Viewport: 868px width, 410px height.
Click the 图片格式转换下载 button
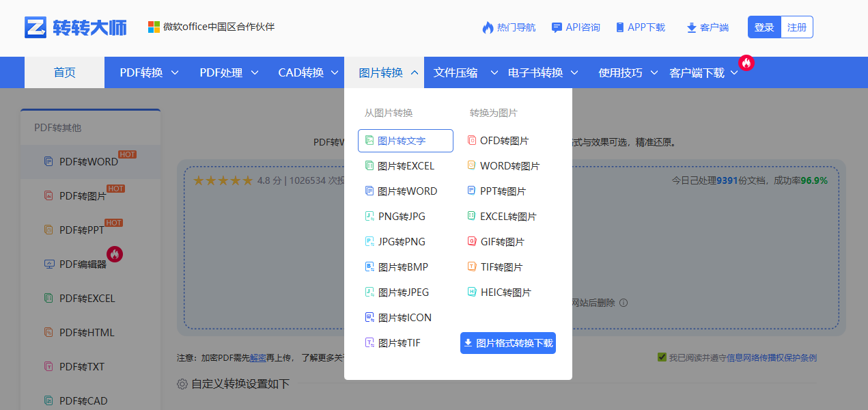tap(508, 343)
